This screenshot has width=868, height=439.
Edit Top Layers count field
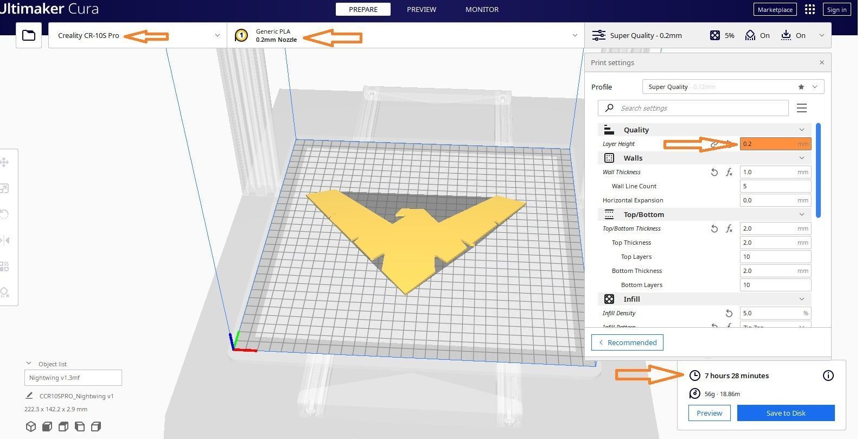(x=775, y=257)
